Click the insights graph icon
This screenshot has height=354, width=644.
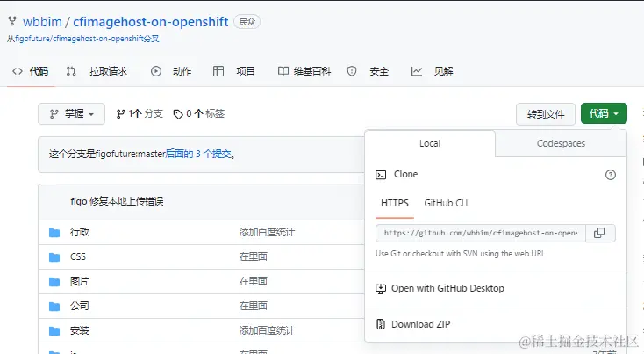pos(417,71)
